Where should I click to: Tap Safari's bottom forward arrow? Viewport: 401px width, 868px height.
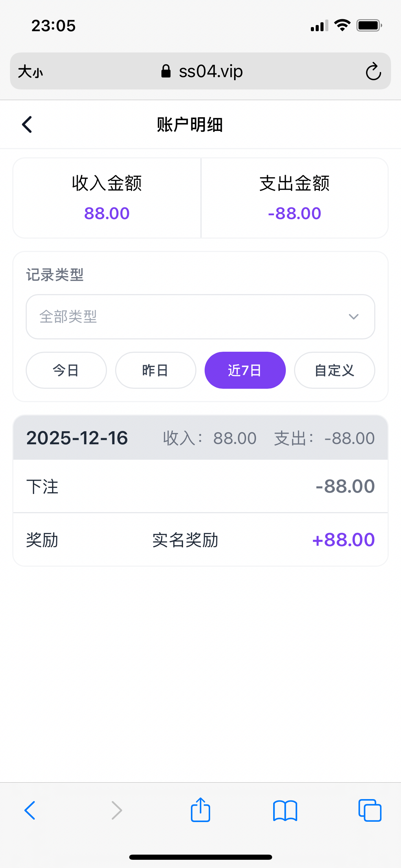click(x=117, y=810)
